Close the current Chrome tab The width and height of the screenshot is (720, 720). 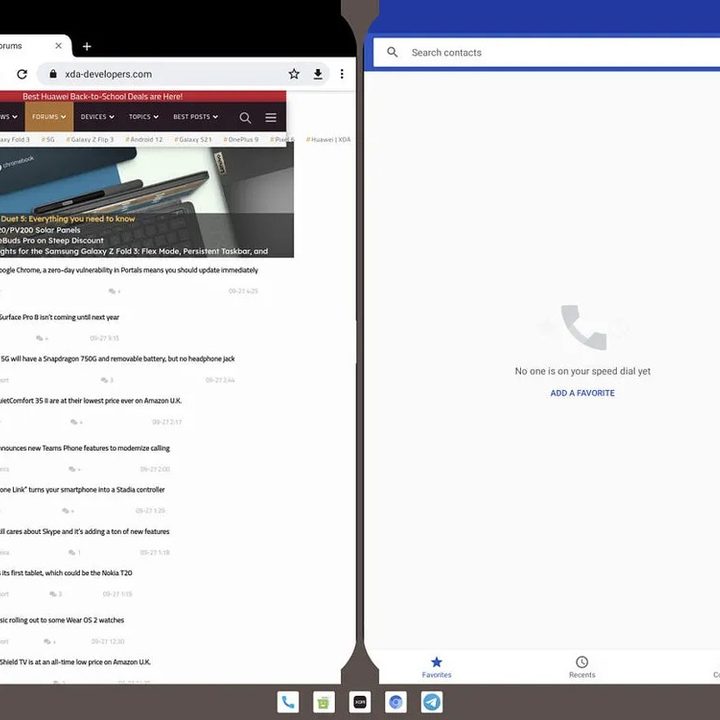58,46
